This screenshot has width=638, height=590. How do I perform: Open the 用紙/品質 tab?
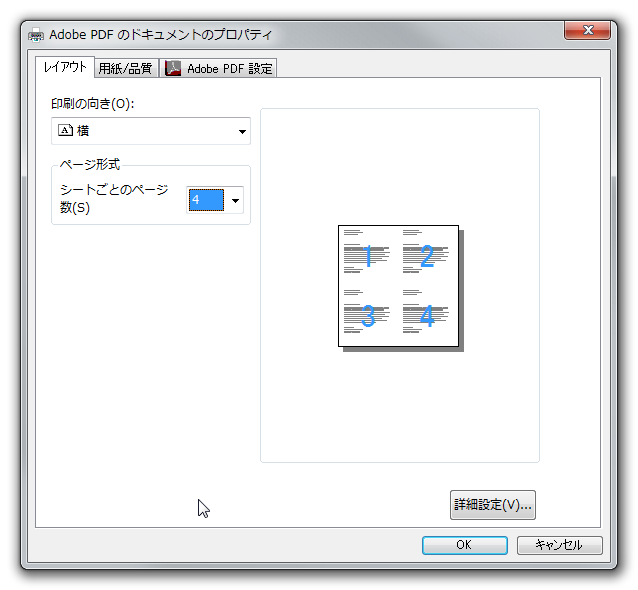(x=126, y=68)
